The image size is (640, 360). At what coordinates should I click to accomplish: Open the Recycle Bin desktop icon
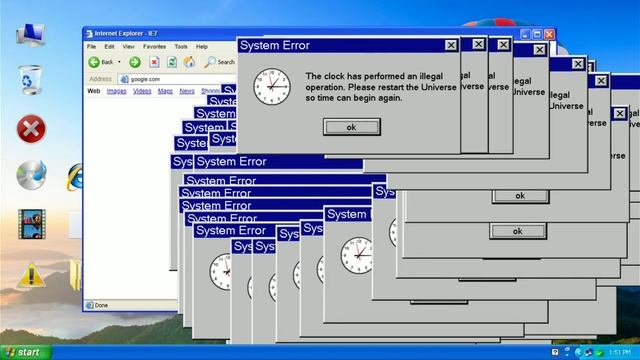(30, 80)
